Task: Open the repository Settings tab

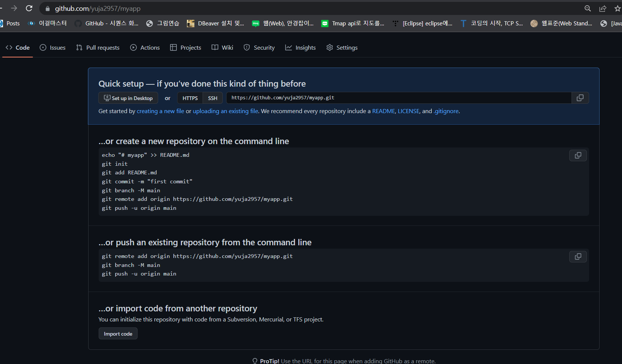Action: tap(342, 48)
